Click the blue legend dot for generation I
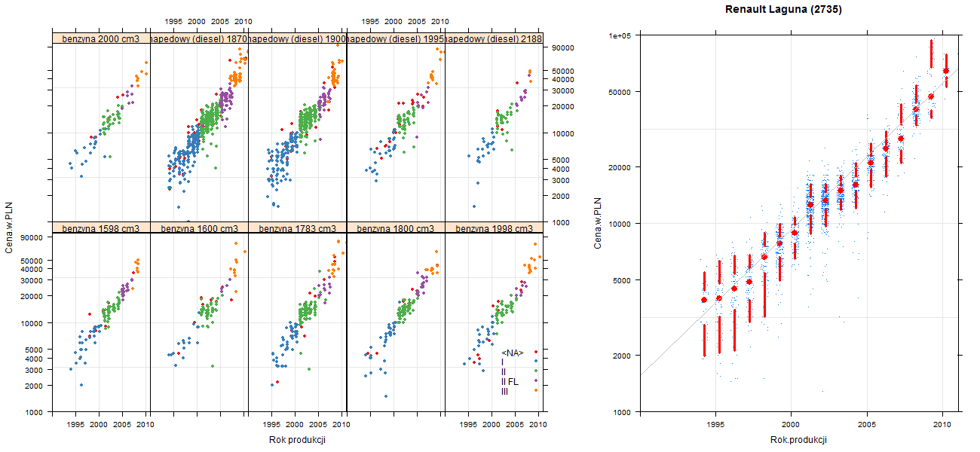This screenshot has height=452, width=980. pos(536,362)
